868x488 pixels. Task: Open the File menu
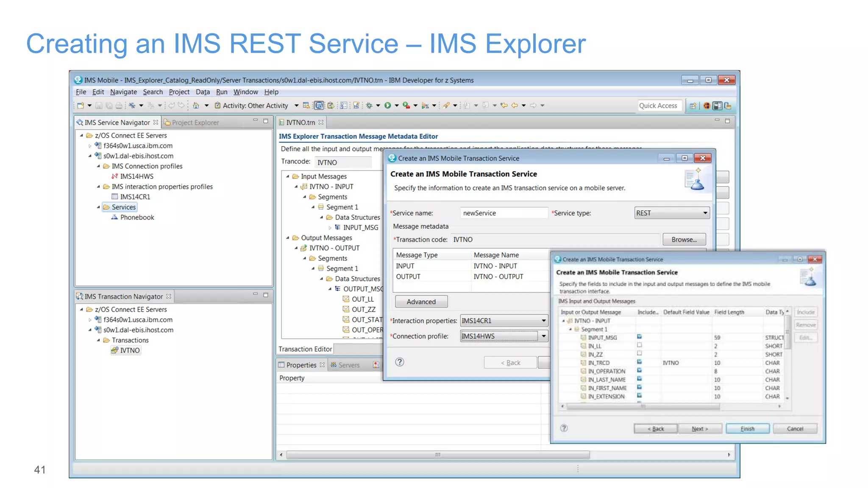pos(81,92)
